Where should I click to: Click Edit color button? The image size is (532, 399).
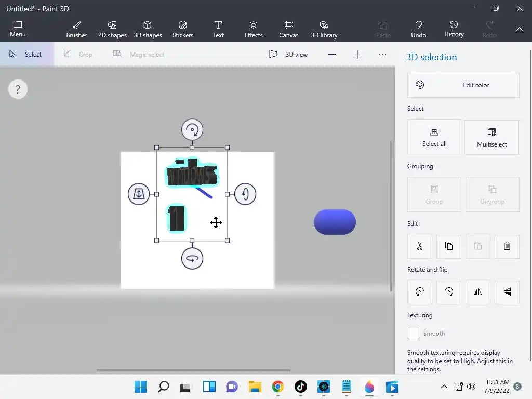pyautogui.click(x=463, y=85)
